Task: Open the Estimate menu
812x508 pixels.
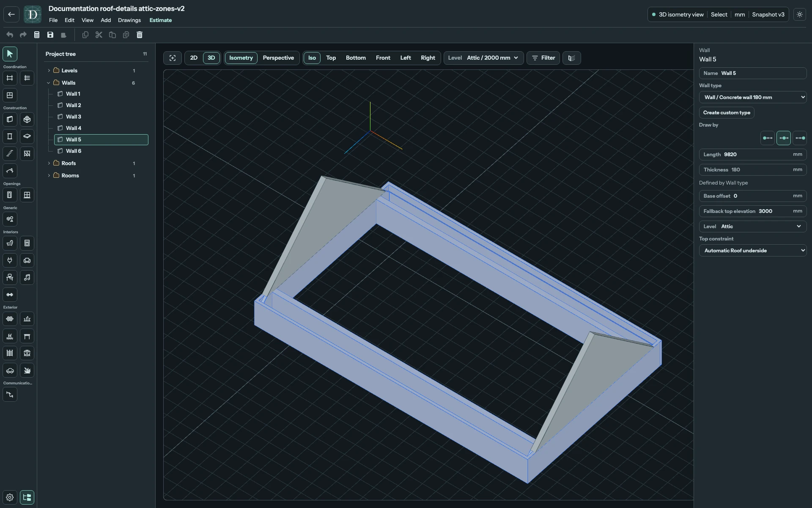Action: coord(161,20)
